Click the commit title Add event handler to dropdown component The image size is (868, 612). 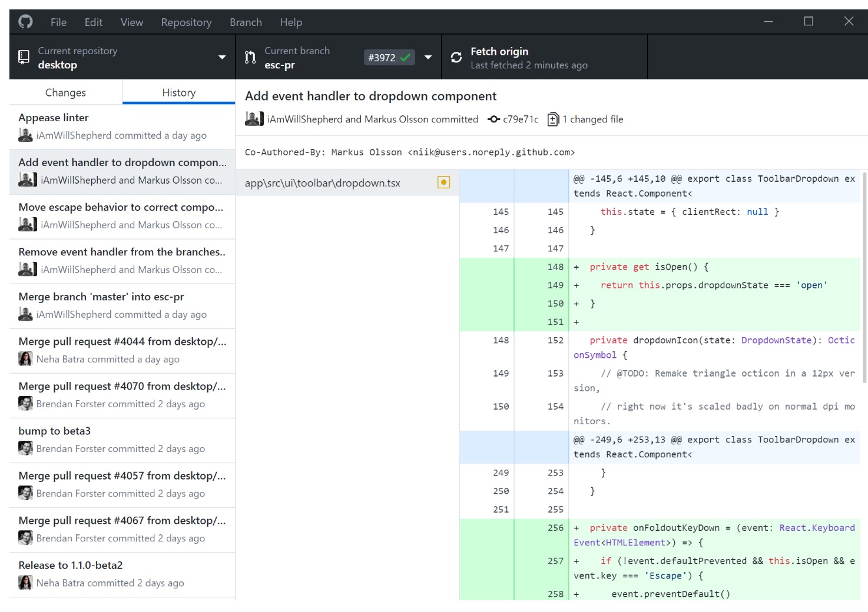tap(370, 96)
